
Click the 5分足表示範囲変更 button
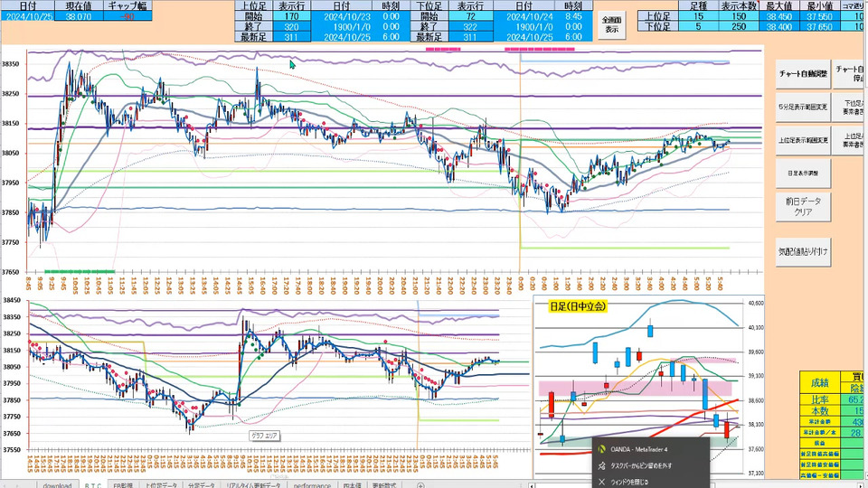802,107
